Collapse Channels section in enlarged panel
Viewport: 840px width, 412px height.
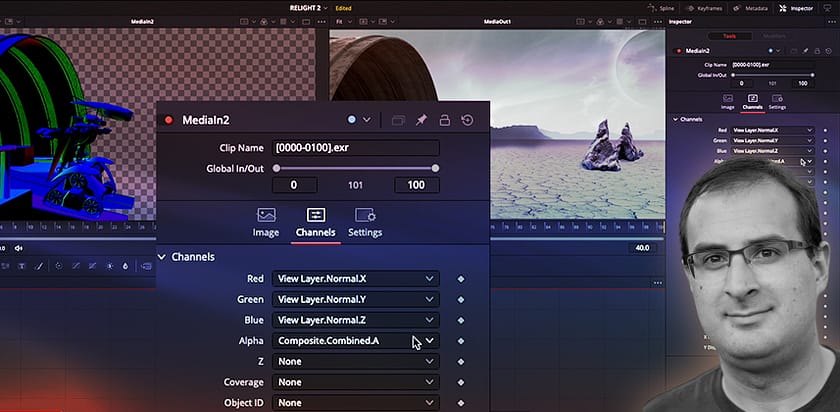point(162,257)
